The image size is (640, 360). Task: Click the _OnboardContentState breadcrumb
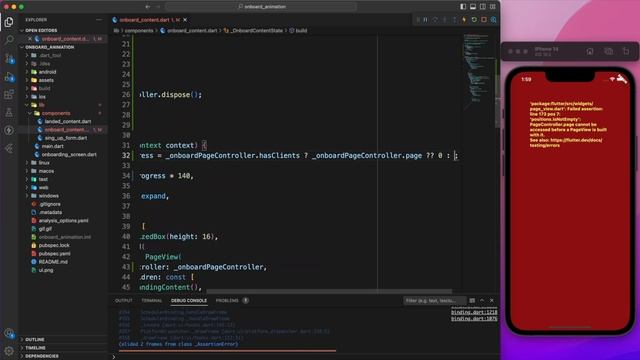pos(256,31)
